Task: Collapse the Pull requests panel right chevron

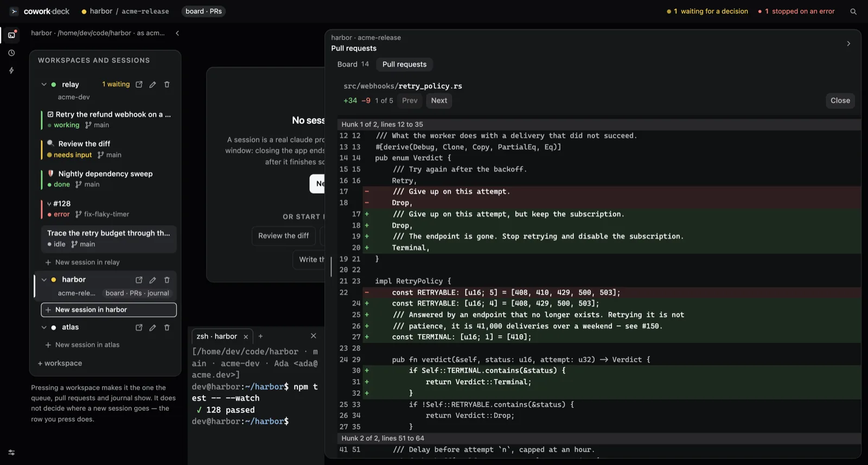Action: pyautogui.click(x=848, y=43)
